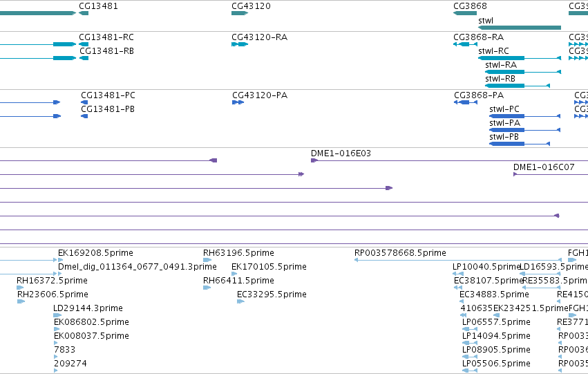Select Dmel_dig_011364_0677_0491.3prime feature
Image resolution: width=588 pixels, height=374 pixels.
pyautogui.click(x=60, y=274)
